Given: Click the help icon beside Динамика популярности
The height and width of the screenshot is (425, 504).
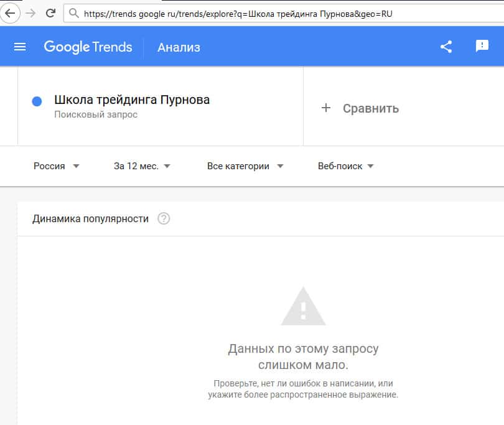Looking at the screenshot, I should click(x=164, y=218).
